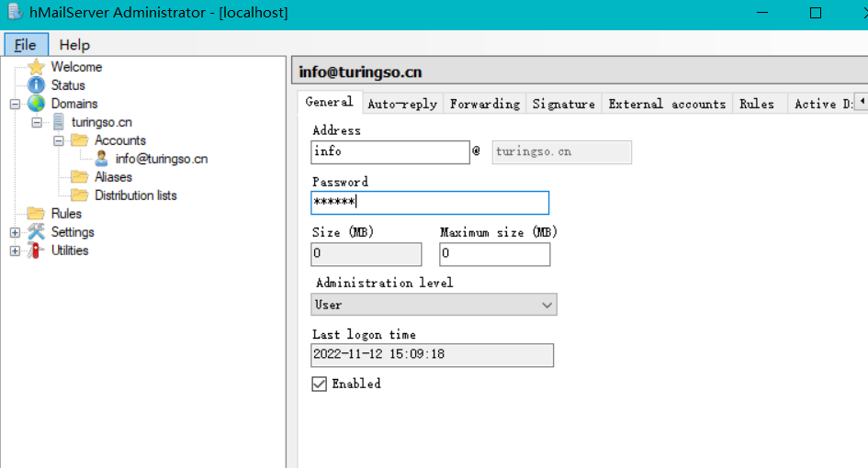Screen dimensions: 868x468
Task: Select Domains label in the tree
Action: coord(74,104)
